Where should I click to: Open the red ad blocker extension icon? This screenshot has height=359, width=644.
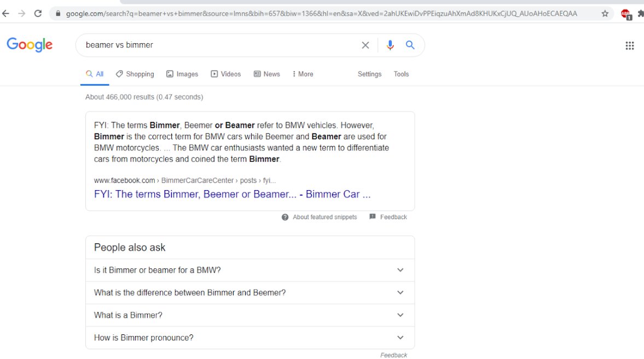pyautogui.click(x=626, y=14)
